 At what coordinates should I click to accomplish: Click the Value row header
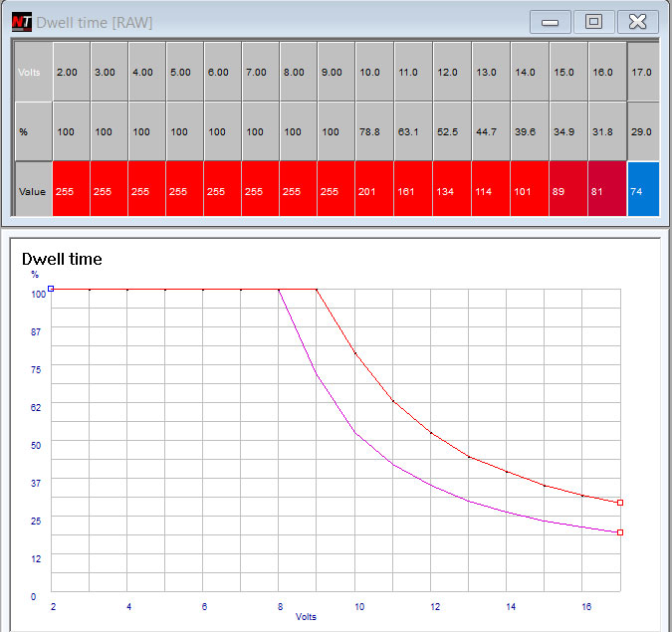tap(33, 191)
